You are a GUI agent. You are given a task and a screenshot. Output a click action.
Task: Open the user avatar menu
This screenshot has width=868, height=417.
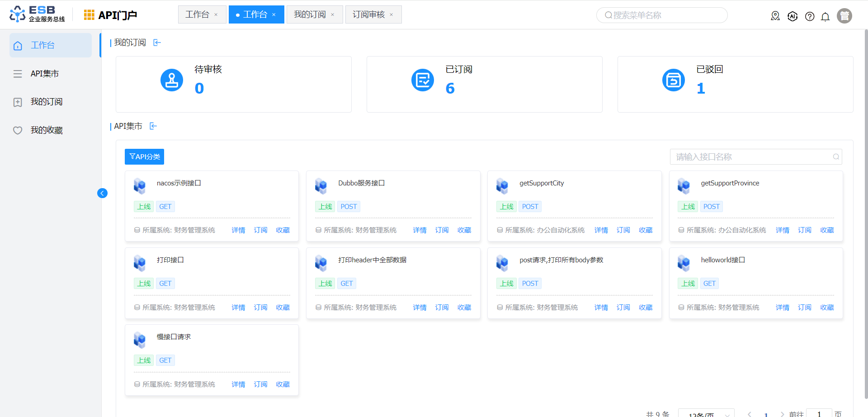[x=844, y=16]
